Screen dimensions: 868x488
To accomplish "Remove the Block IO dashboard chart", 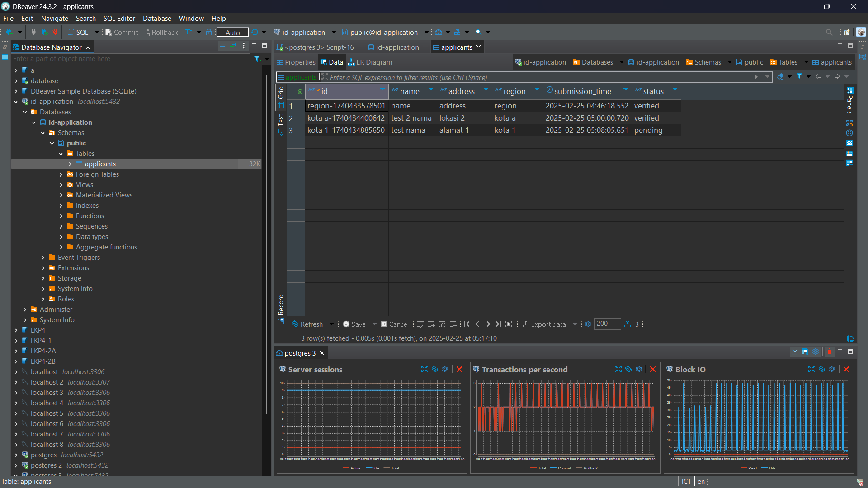I will (x=846, y=369).
